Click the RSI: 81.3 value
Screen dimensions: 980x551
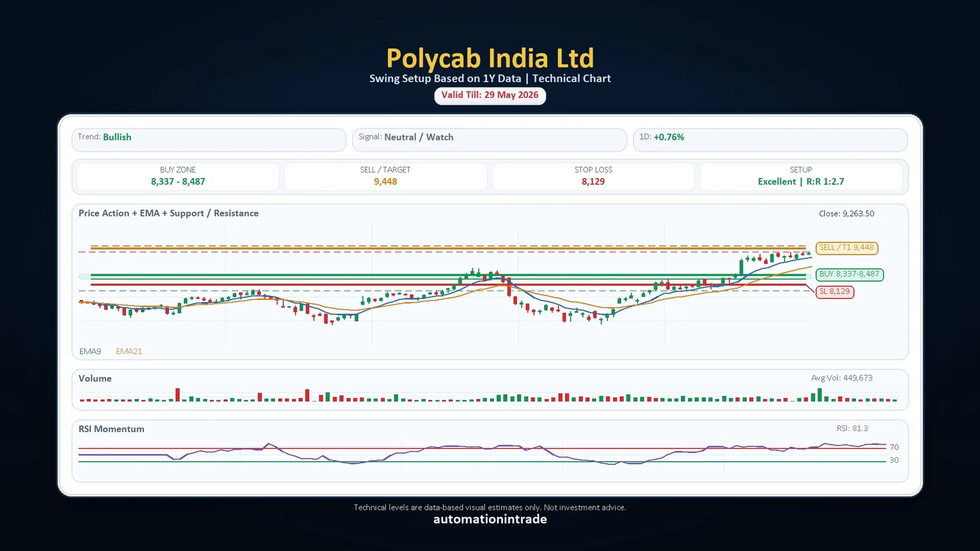pyautogui.click(x=853, y=429)
